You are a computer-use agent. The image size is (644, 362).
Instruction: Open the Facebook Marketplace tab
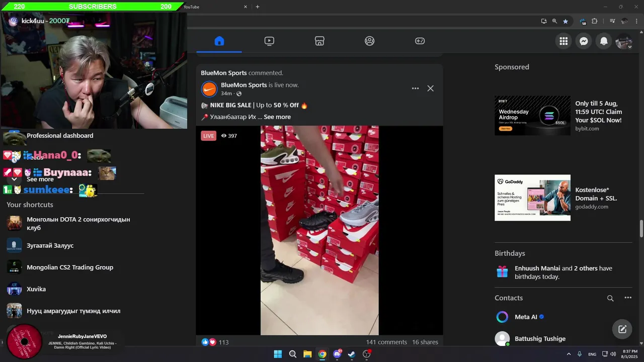[x=319, y=41]
